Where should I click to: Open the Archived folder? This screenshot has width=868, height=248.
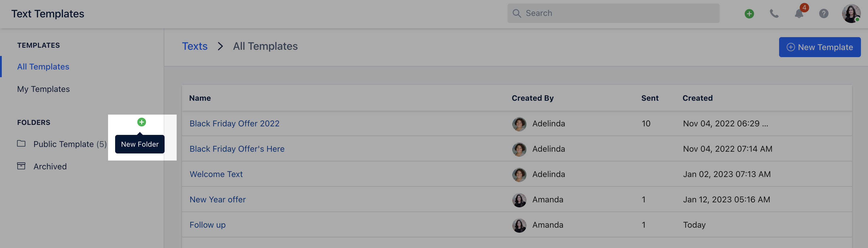[x=50, y=166]
